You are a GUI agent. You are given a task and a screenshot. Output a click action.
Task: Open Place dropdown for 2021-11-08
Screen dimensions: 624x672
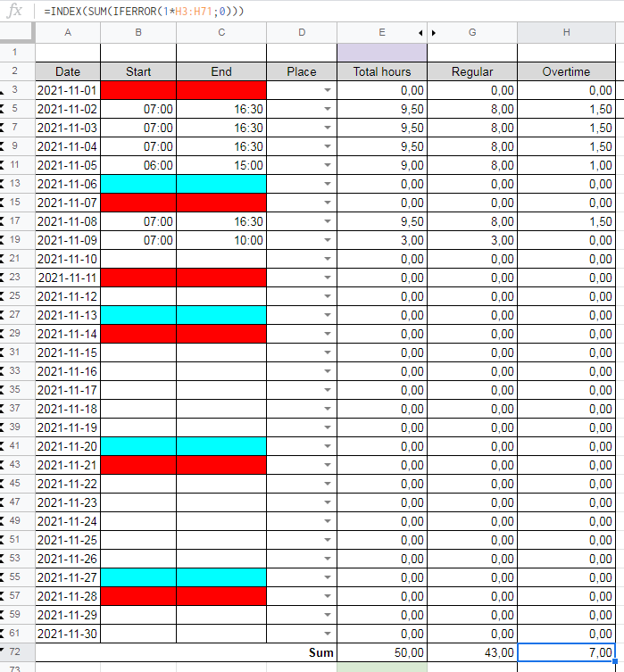[x=328, y=221]
